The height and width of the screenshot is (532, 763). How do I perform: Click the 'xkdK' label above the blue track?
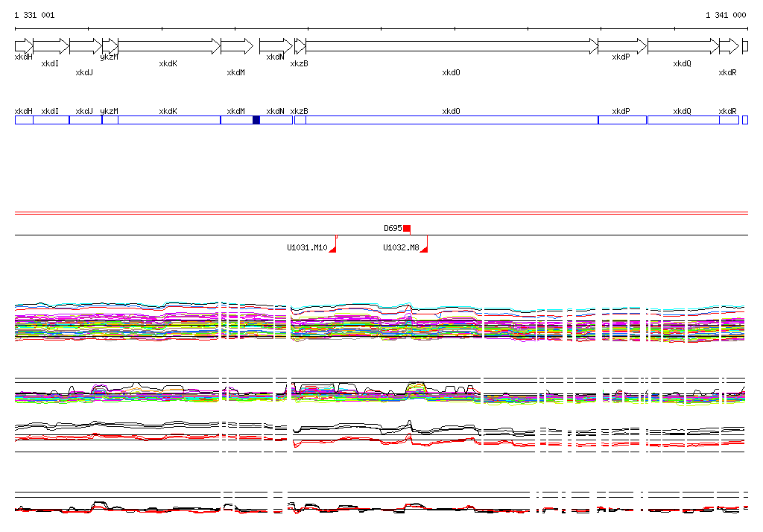168,111
